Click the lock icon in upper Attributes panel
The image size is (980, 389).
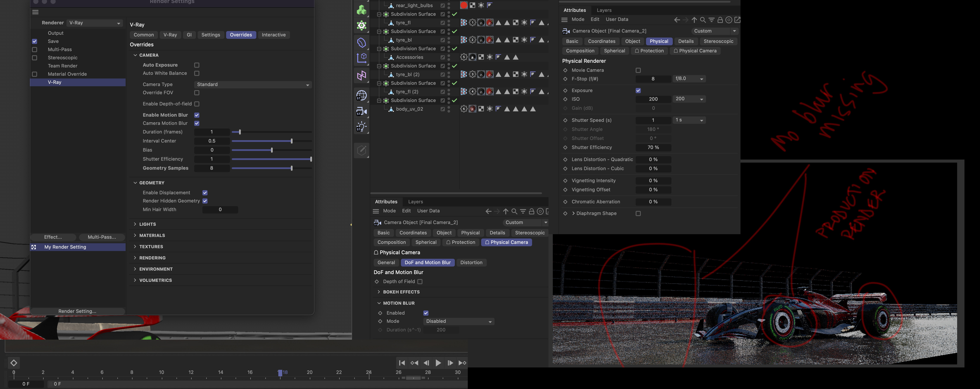(720, 20)
